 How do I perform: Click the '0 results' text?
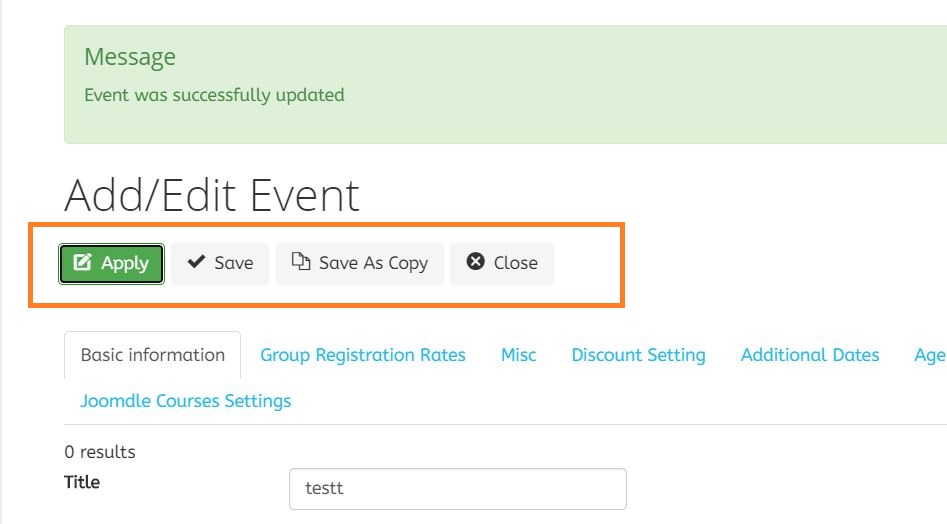pyautogui.click(x=99, y=452)
